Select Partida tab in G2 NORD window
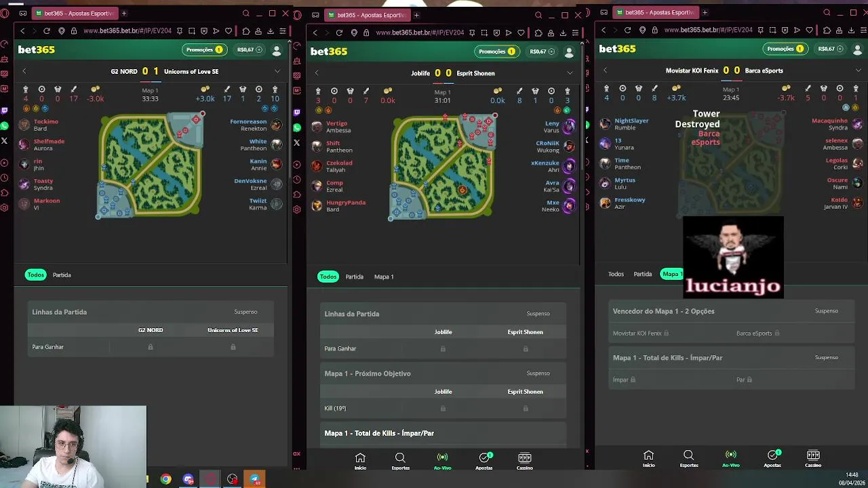 click(x=62, y=275)
